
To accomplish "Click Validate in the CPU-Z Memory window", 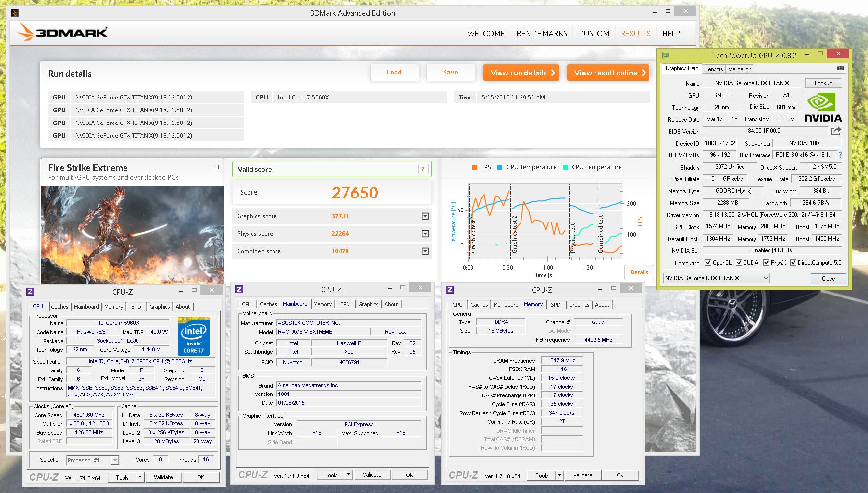I will point(583,475).
